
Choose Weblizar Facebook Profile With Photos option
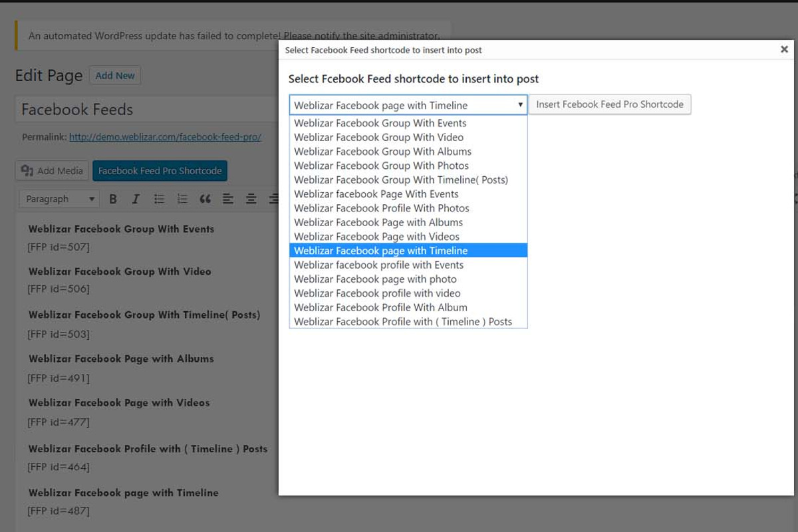408,208
